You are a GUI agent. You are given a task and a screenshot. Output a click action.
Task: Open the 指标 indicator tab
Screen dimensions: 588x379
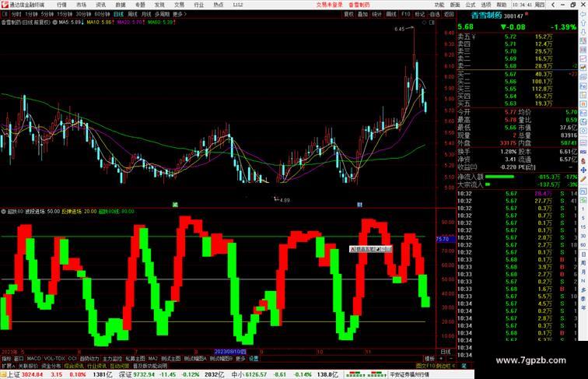pos(6,359)
